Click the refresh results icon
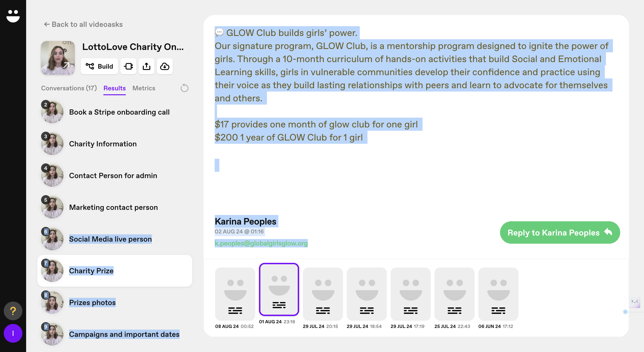644x352 pixels. point(184,88)
